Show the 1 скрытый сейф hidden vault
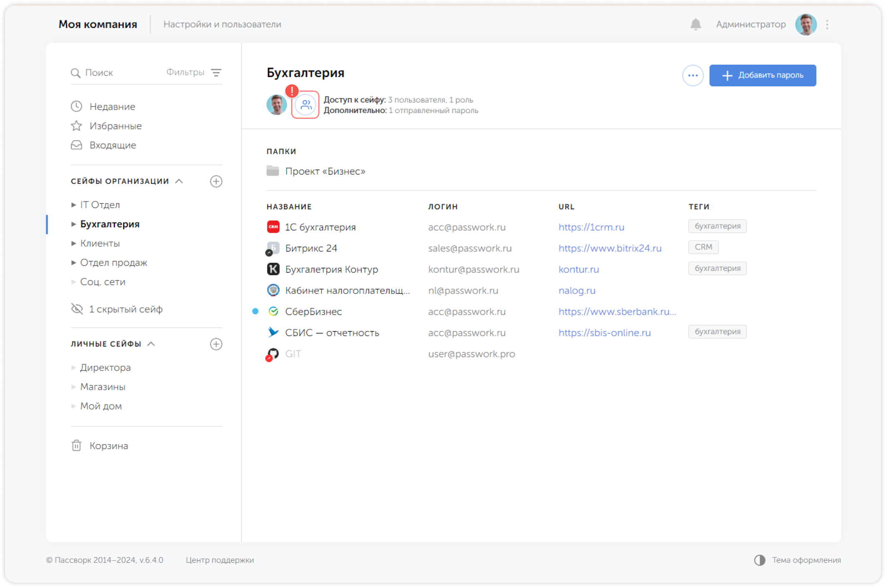886x588 pixels. tap(125, 309)
